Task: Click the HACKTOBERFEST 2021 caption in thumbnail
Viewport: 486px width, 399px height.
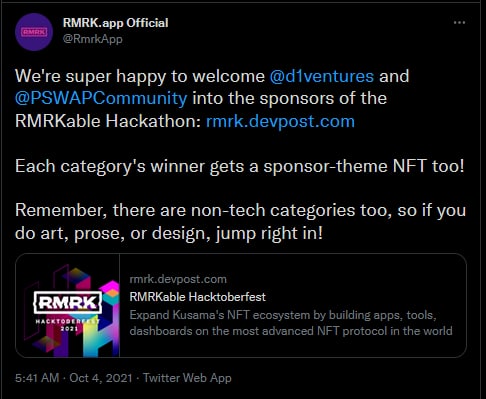Action: click(x=68, y=325)
